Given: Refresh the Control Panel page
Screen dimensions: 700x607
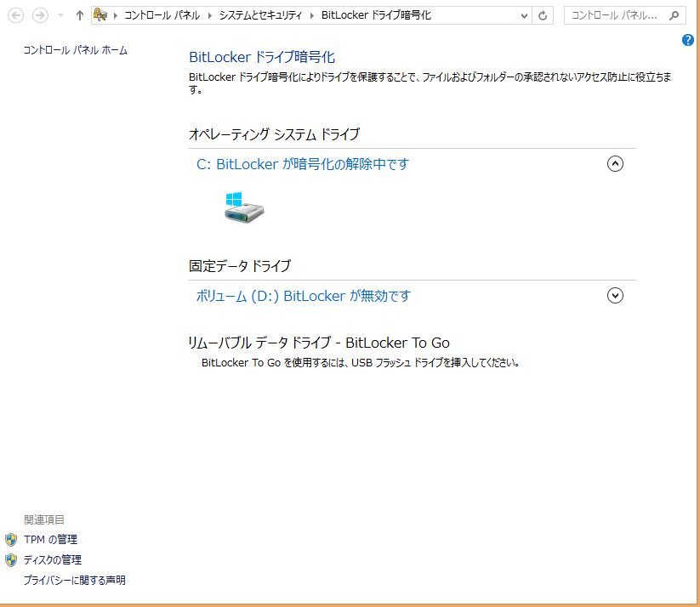Looking at the screenshot, I should [x=543, y=15].
